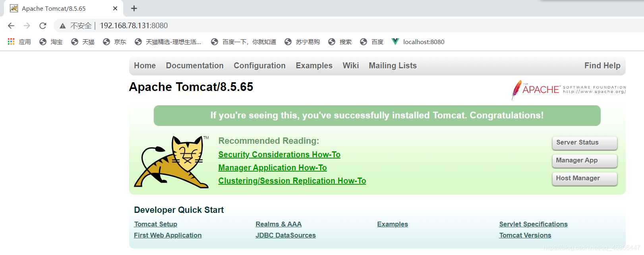Open the Realms & AAA link
This screenshot has height=255, width=644.
(278, 224)
